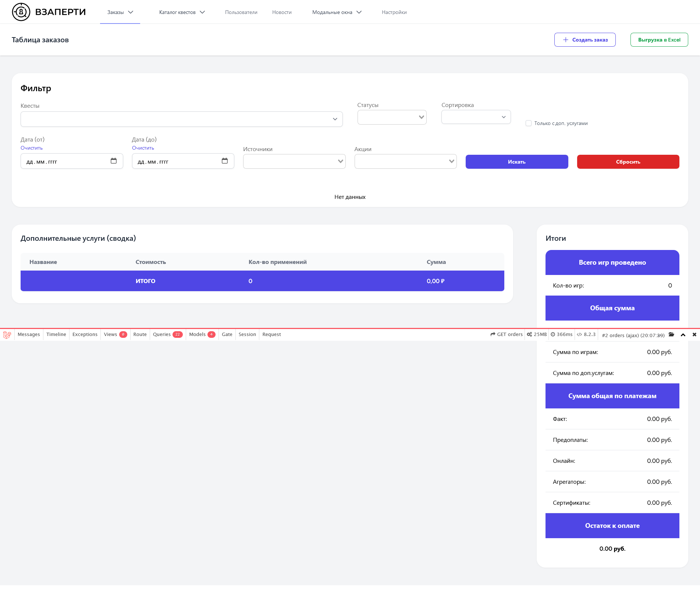Click the Остаток к оплате header
This screenshot has width=700, height=597.
point(612,526)
